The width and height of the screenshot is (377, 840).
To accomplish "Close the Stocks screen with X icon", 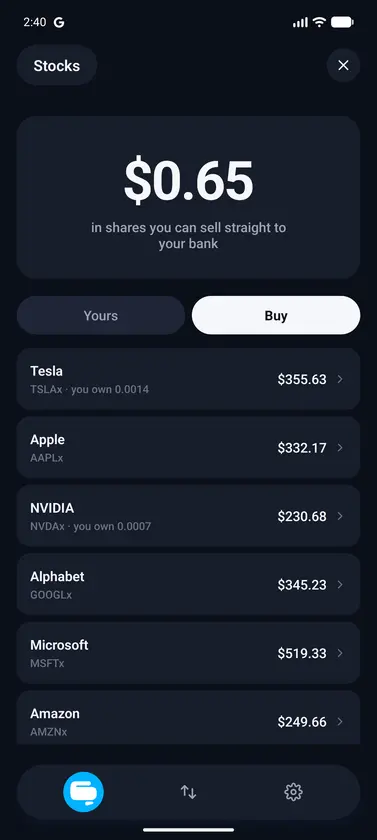I will coord(343,65).
